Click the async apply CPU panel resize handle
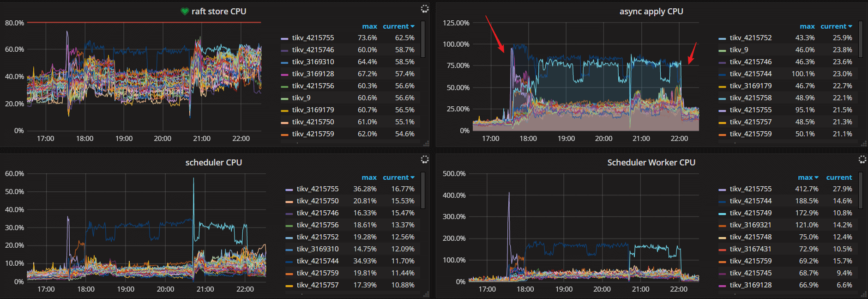The width and height of the screenshot is (868, 299). pyautogui.click(x=863, y=143)
